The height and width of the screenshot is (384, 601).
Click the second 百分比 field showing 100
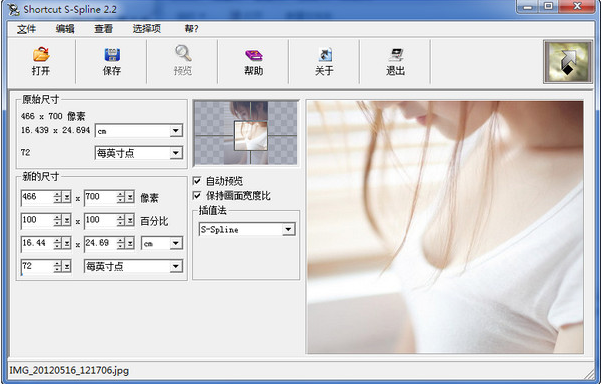pyautogui.click(x=100, y=220)
